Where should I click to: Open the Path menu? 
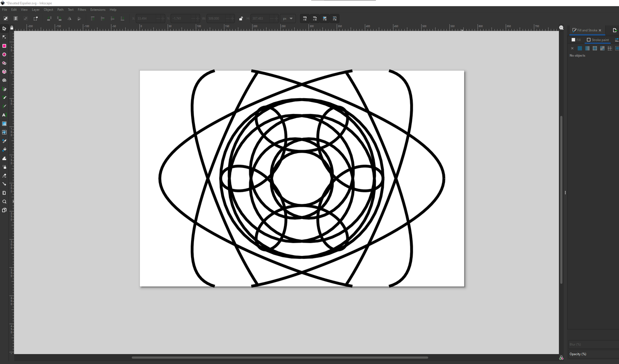tap(60, 9)
